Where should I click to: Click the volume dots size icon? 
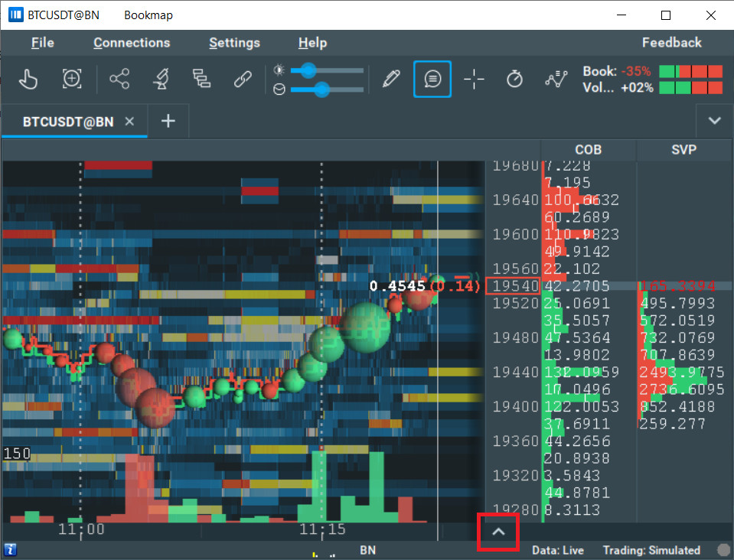coord(279,89)
